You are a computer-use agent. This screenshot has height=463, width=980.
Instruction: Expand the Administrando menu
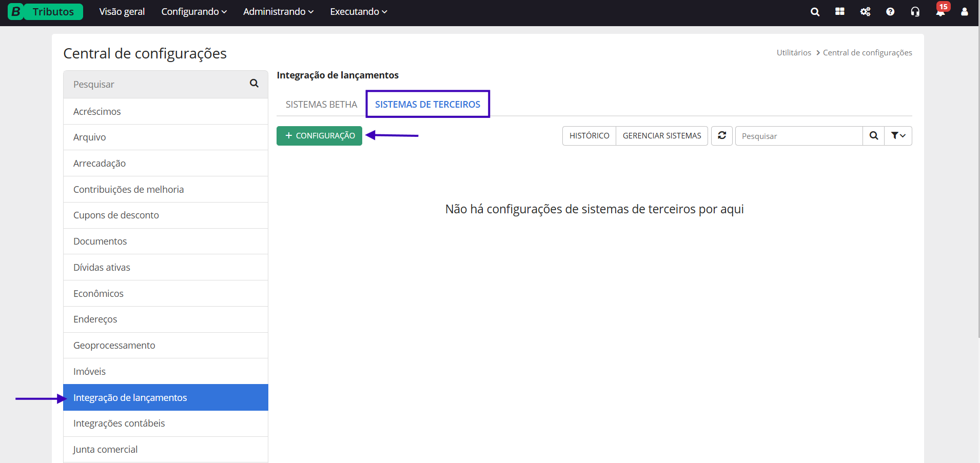click(x=278, y=12)
